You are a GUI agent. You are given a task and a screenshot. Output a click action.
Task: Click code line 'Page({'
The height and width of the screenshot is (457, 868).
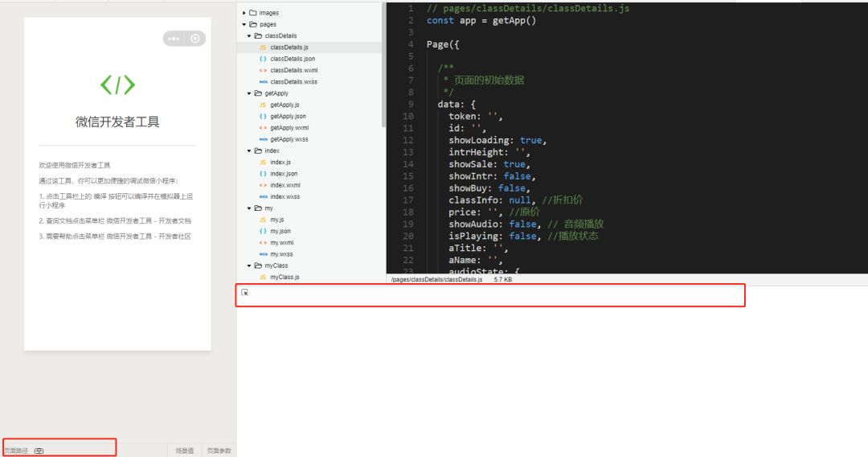tap(443, 44)
